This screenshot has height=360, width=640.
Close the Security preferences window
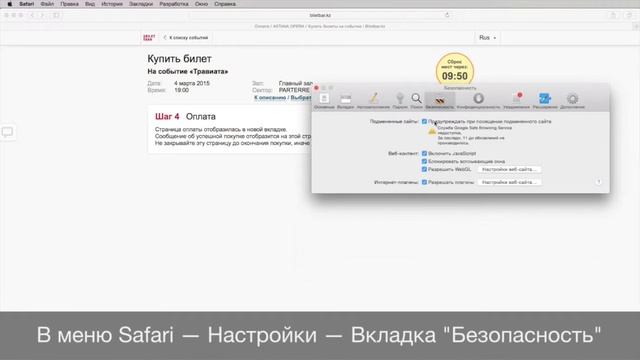(x=316, y=88)
